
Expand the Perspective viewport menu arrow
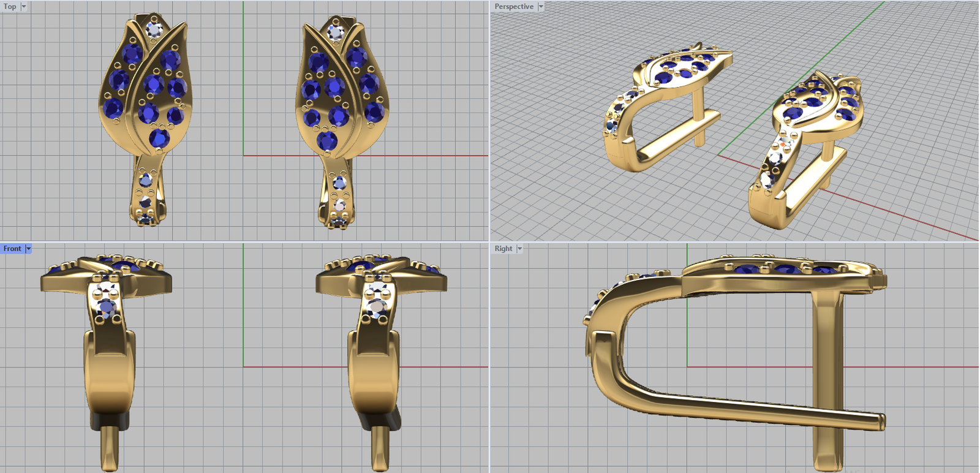(541, 7)
